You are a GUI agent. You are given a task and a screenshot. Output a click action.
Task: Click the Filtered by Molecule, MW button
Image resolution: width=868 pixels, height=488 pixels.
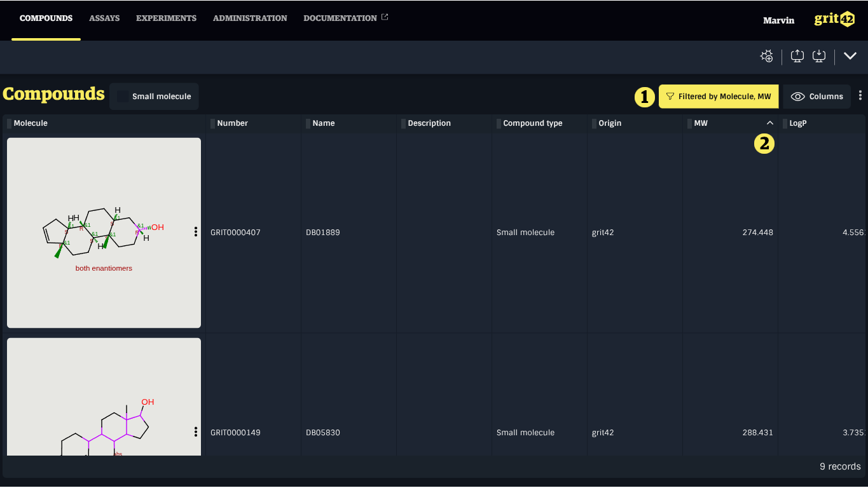click(x=719, y=97)
